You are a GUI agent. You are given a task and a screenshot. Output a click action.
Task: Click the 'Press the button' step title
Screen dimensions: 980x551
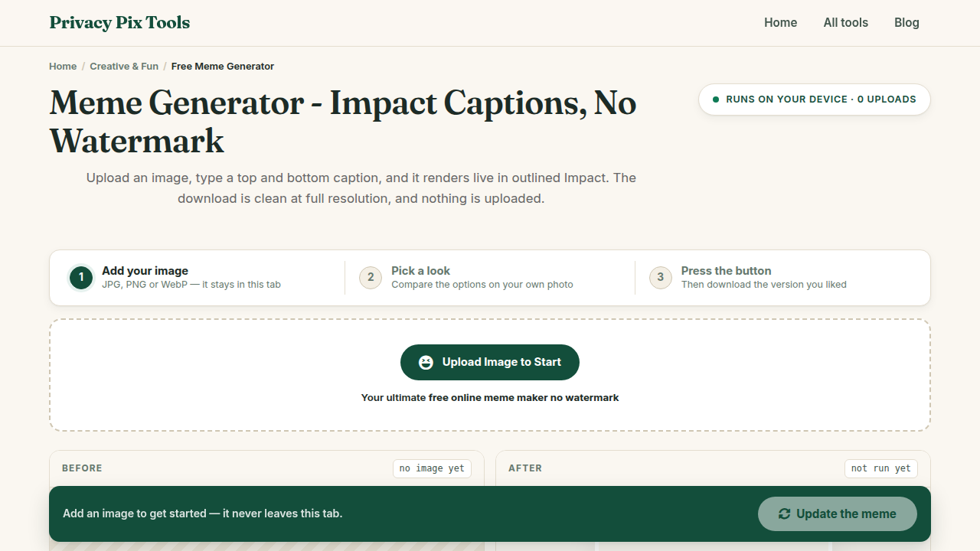[726, 271]
